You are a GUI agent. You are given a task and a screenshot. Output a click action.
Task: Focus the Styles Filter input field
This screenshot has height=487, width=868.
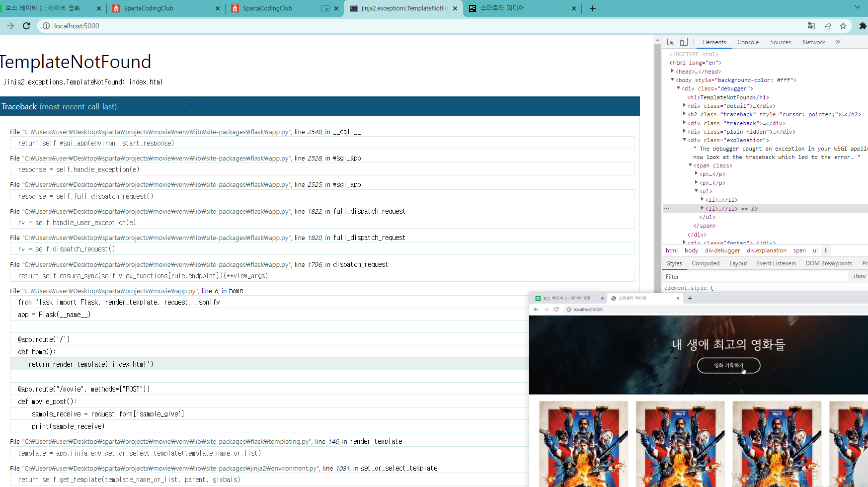[755, 277]
